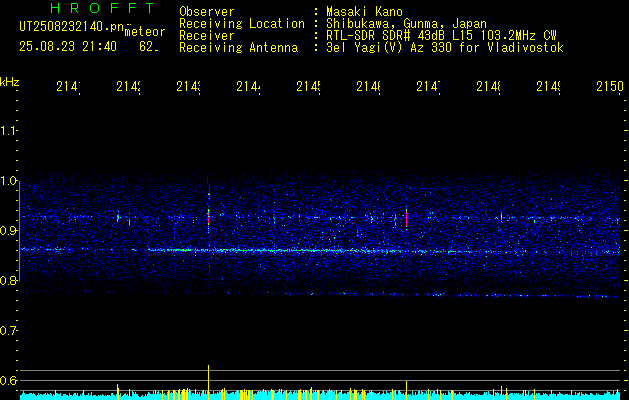The width and height of the screenshot is (629, 400).
Task: Click the Receiver label
Action: 207,36
